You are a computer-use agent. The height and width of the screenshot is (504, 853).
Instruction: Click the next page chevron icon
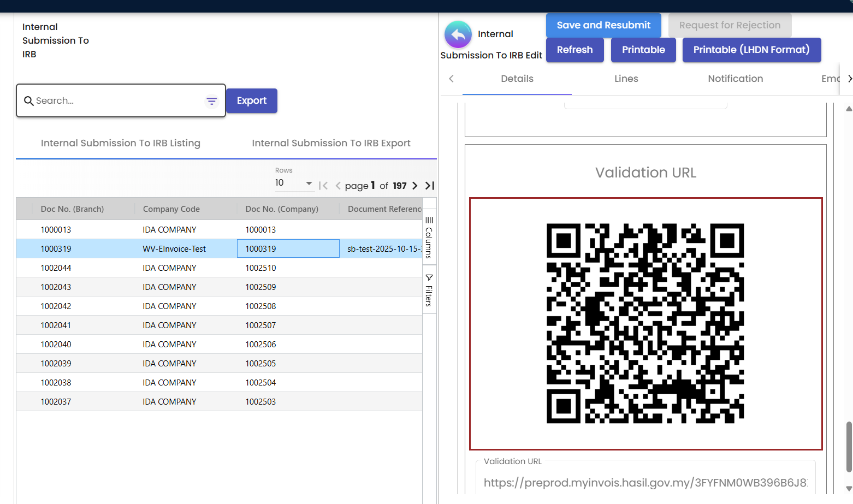pos(414,186)
